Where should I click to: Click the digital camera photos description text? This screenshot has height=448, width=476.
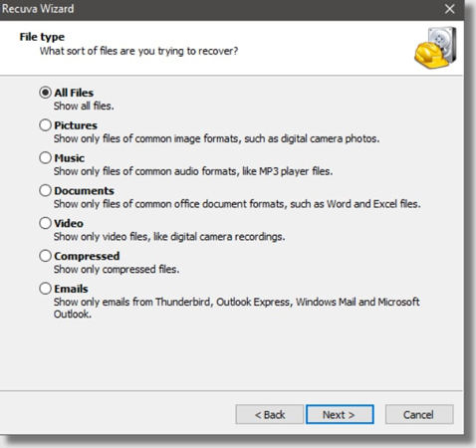(x=216, y=138)
